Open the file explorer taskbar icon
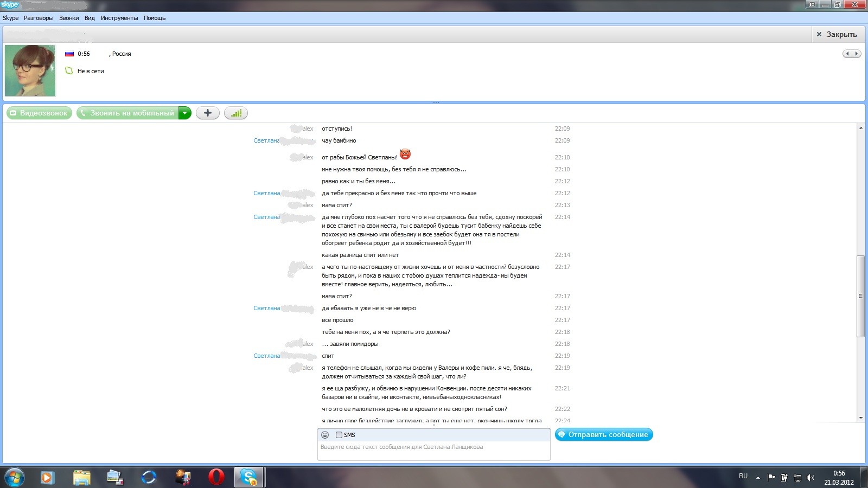Viewport: 868px width, 488px height. pyautogui.click(x=81, y=477)
